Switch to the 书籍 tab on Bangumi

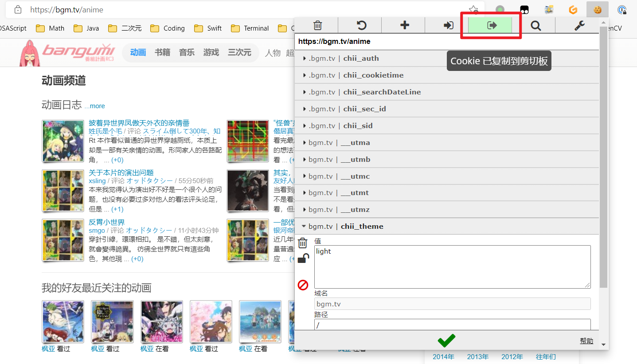click(162, 52)
